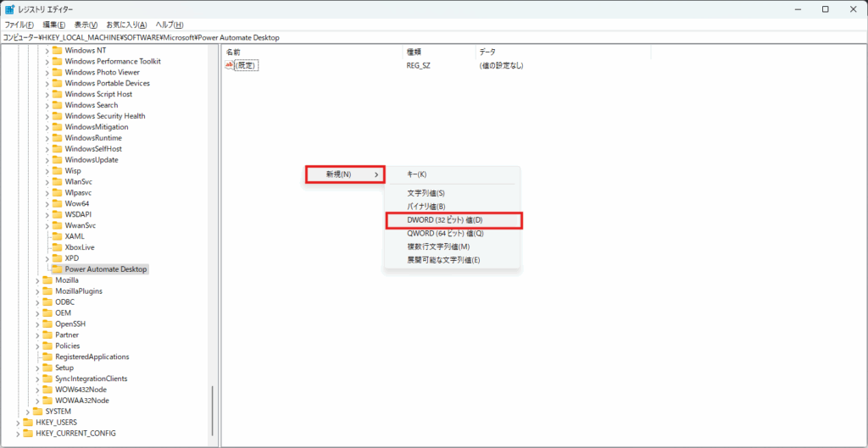Choose 文字列値(S) in the submenu
This screenshot has width=868, height=448.
coord(453,194)
